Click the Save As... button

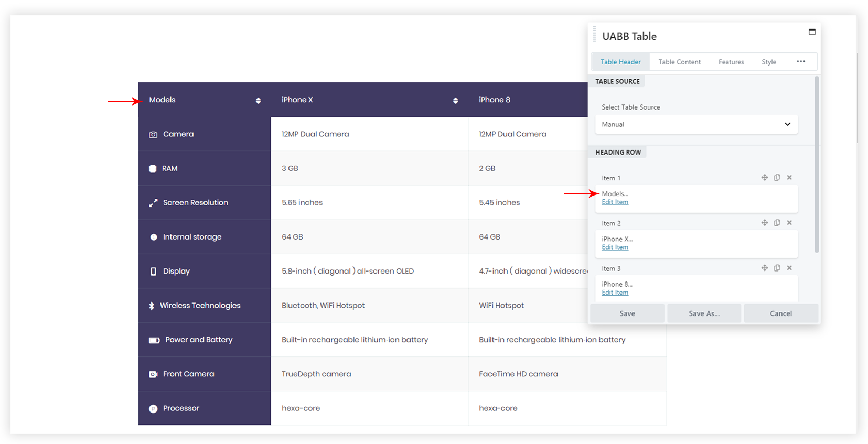pyautogui.click(x=704, y=313)
